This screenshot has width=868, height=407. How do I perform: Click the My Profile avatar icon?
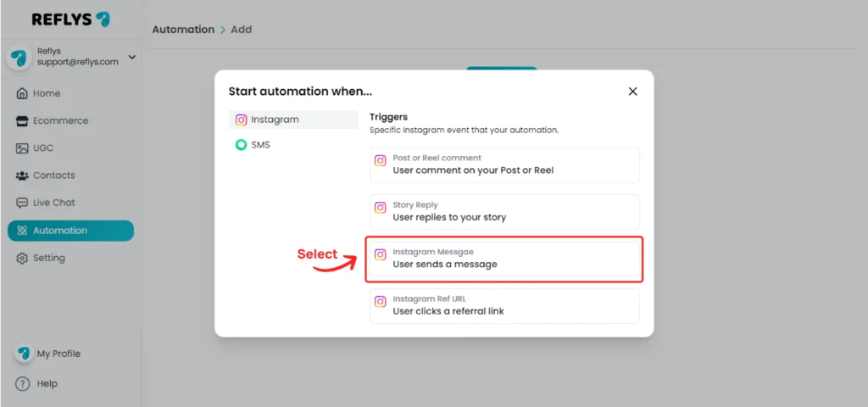tap(23, 354)
